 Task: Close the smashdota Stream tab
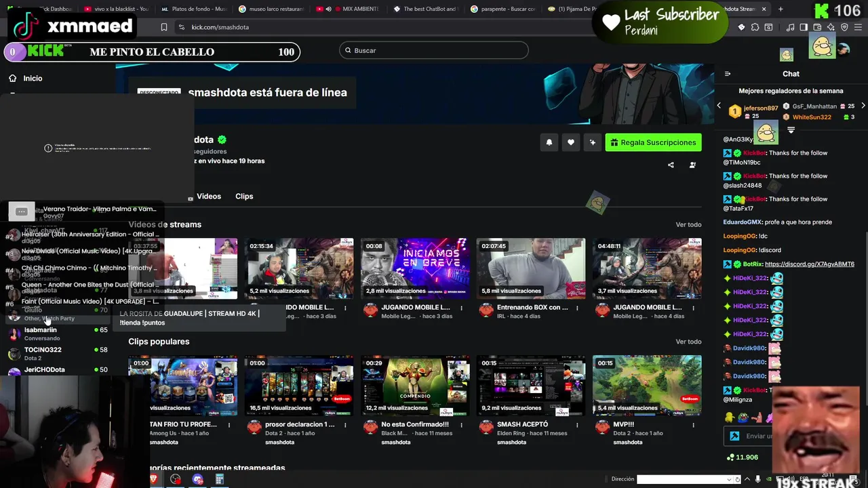764,9
